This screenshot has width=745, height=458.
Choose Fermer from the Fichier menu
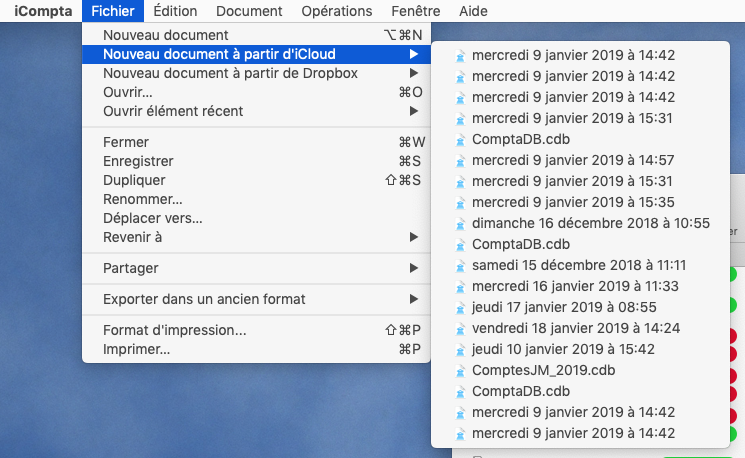(256, 142)
